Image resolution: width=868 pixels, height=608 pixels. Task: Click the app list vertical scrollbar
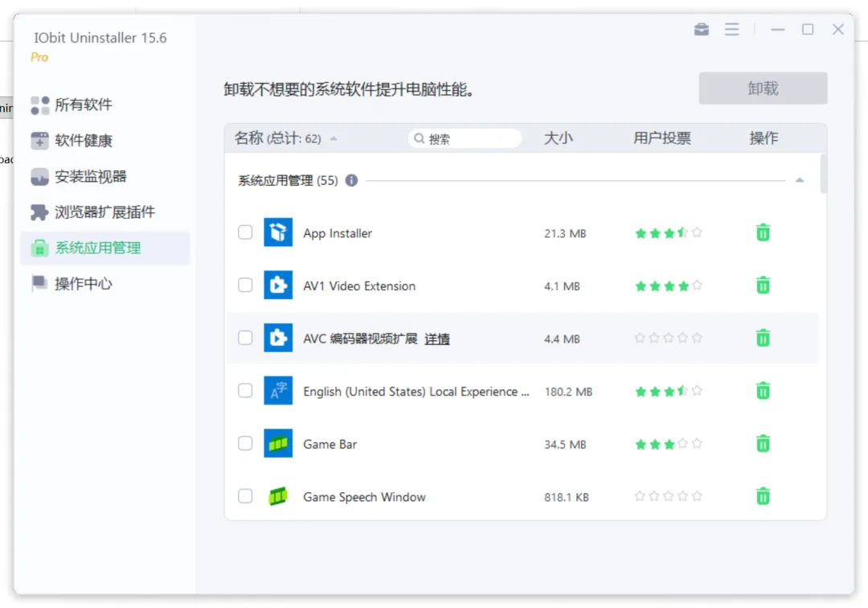[x=823, y=174]
